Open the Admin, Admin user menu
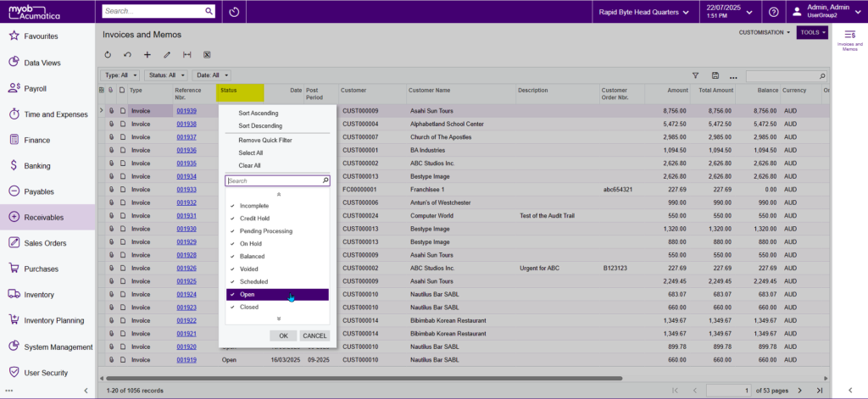 (827, 12)
